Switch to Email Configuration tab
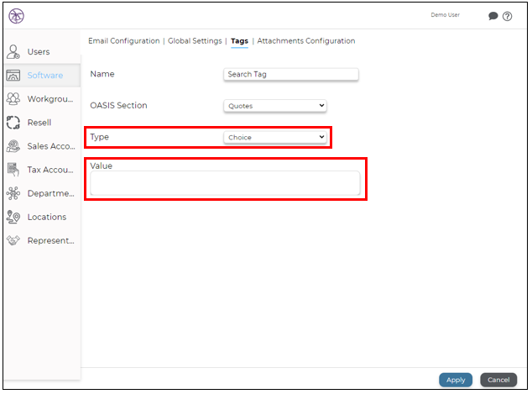The image size is (532, 394). click(x=124, y=41)
